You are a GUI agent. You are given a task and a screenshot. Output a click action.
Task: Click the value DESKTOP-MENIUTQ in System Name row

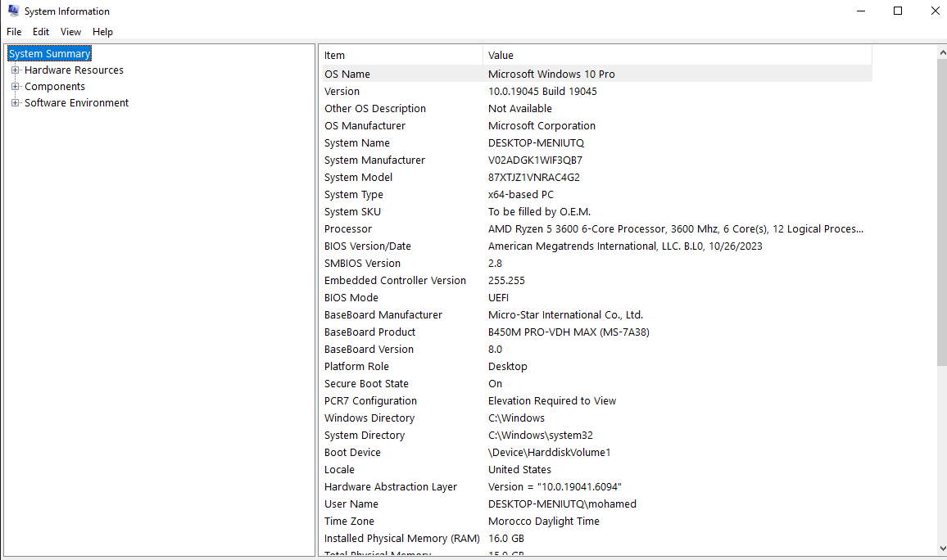click(536, 143)
